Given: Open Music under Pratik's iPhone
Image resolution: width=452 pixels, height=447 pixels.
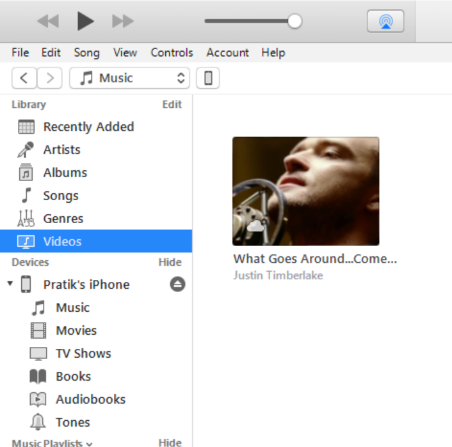Looking at the screenshot, I should [x=73, y=308].
